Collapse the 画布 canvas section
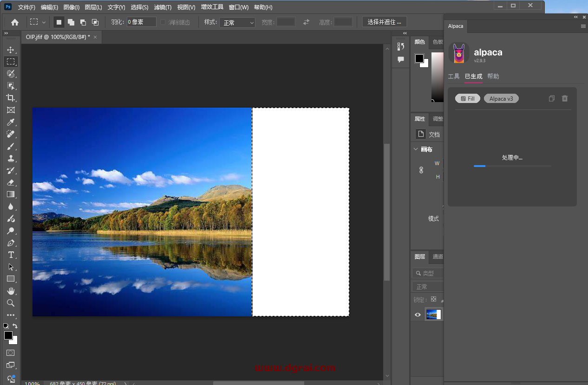Viewport: 588px width, 385px height. (x=416, y=149)
